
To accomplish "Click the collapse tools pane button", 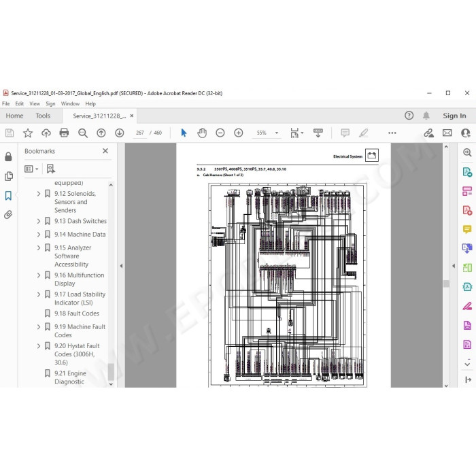I will [x=468, y=379].
